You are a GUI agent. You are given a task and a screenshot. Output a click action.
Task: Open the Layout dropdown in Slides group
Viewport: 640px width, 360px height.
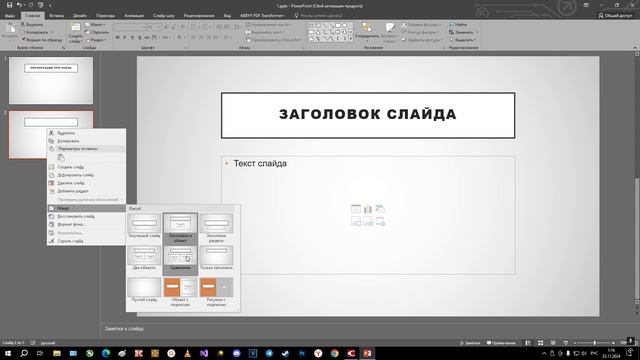96,24
